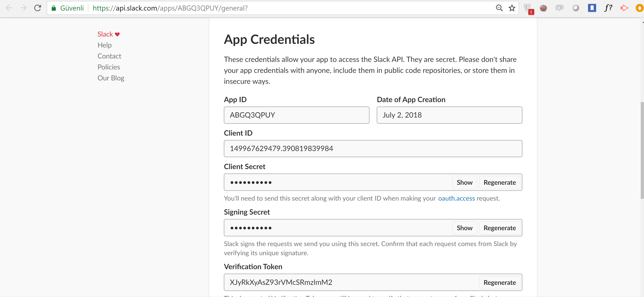This screenshot has width=644, height=297.
Task: Click the red arrow extension icon
Action: 624,8
